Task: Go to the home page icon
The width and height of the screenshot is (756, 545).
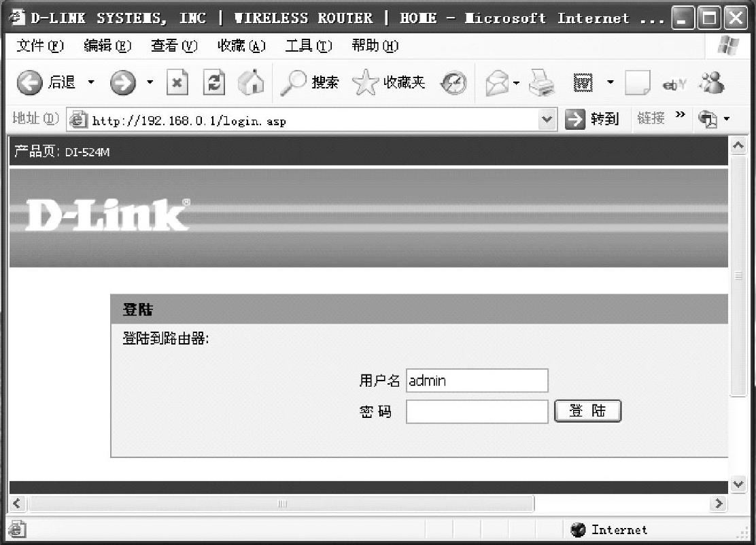Action: [x=251, y=82]
